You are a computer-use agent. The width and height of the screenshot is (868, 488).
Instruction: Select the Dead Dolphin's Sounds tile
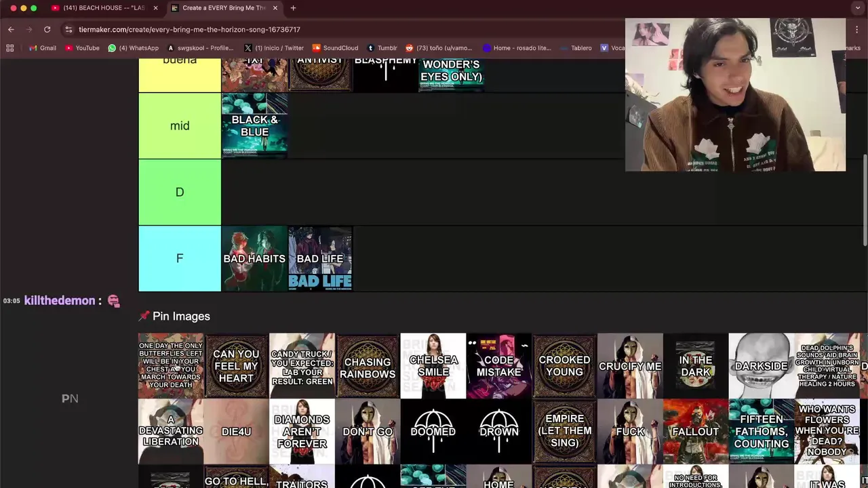click(x=827, y=366)
